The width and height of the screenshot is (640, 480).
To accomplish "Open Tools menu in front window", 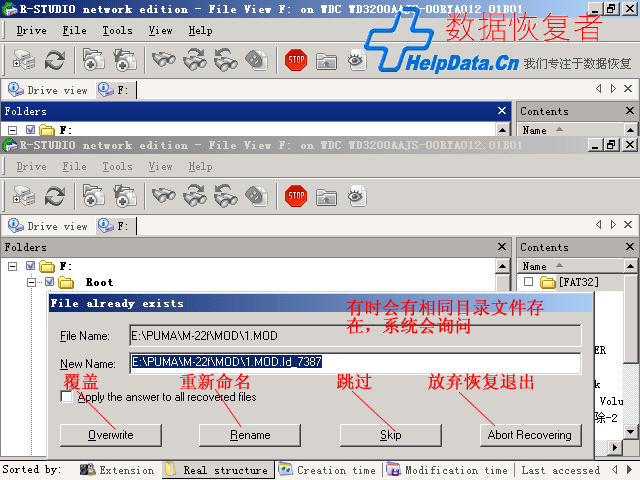I will (x=117, y=167).
